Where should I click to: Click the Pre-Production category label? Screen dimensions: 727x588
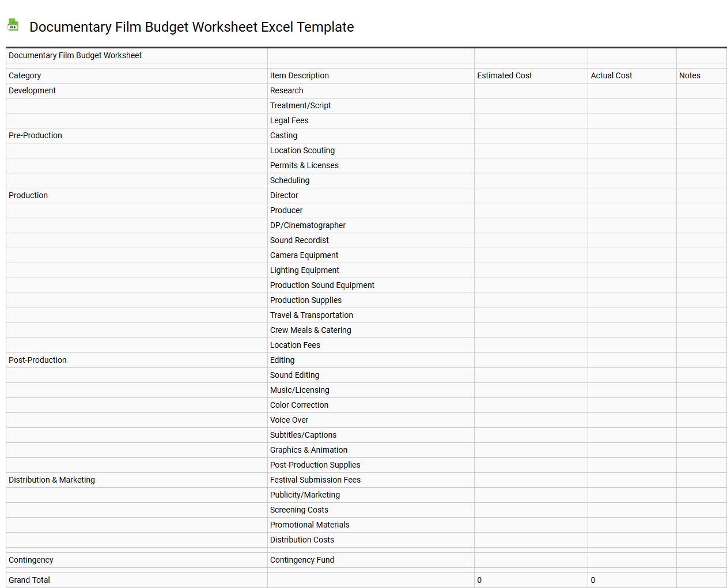click(x=35, y=135)
